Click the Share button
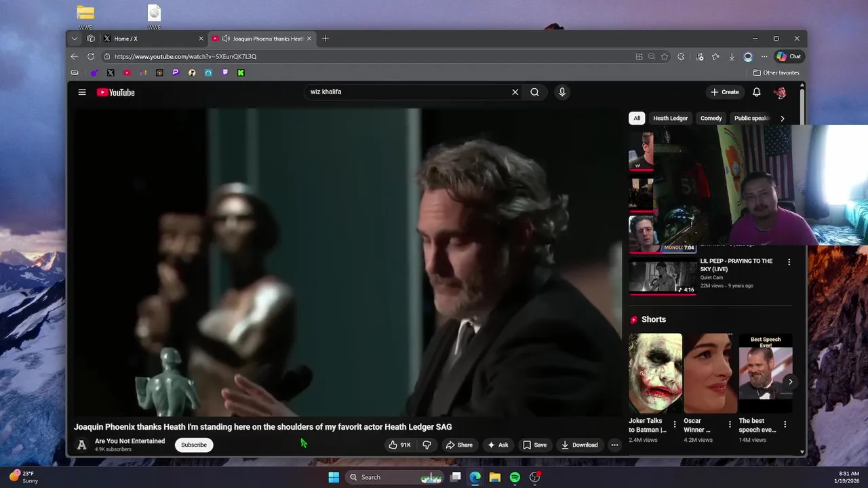 pos(459,445)
